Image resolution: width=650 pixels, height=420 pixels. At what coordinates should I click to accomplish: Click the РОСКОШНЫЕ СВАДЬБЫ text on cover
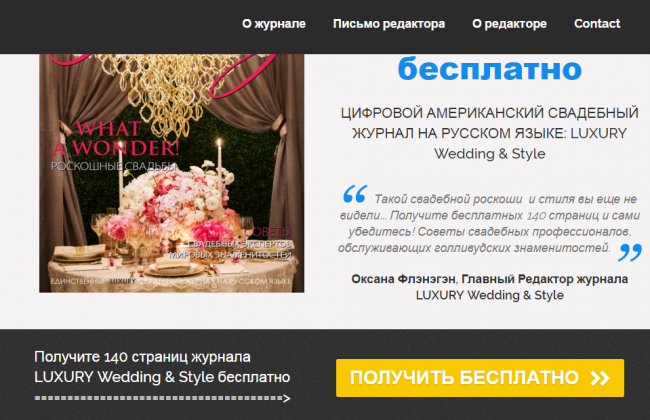click(114, 167)
